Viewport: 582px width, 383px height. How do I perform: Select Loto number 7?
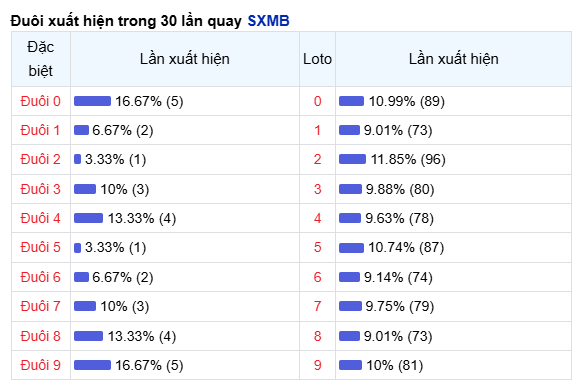[317, 306]
